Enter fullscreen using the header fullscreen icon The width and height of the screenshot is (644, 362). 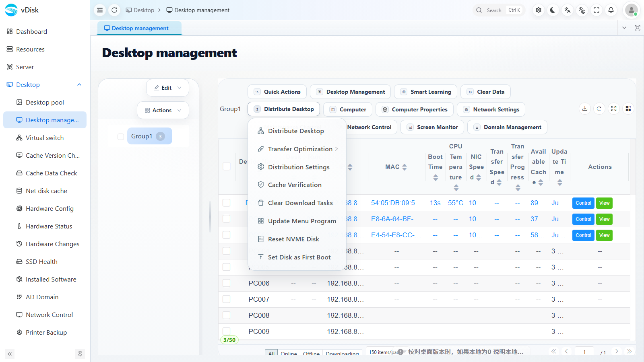click(x=597, y=10)
